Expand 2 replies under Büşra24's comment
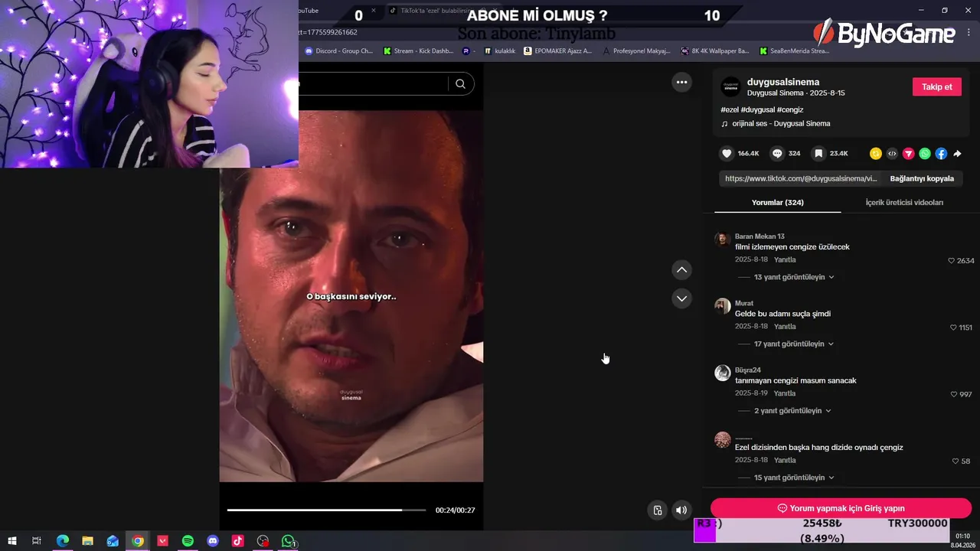This screenshot has width=980, height=551. [792, 411]
